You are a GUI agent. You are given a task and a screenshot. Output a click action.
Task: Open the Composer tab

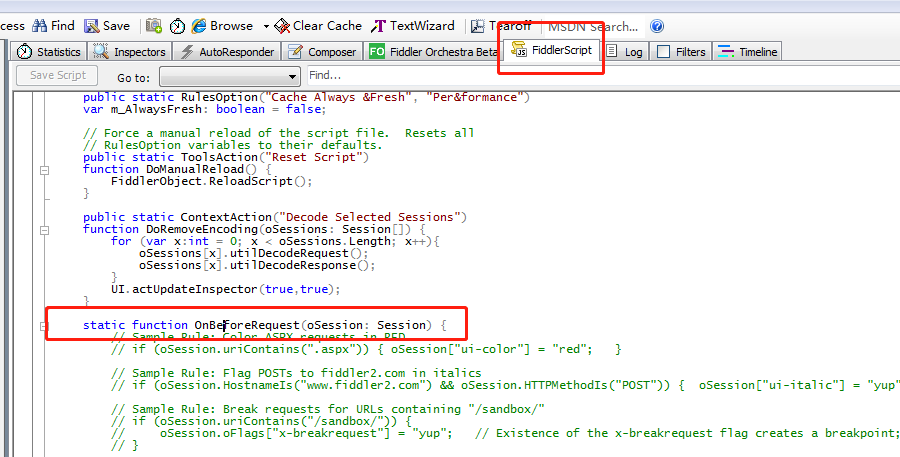pyautogui.click(x=322, y=52)
